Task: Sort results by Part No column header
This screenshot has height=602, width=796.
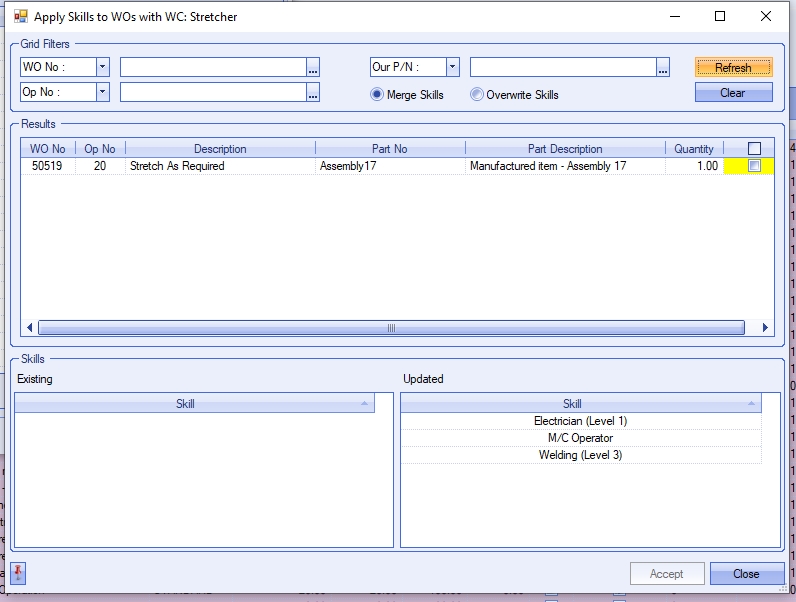Action: point(390,149)
